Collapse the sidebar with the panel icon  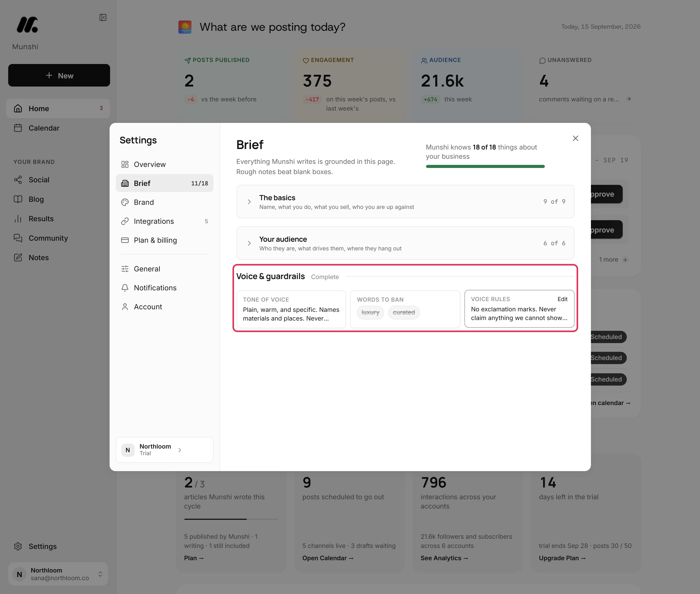pos(103,17)
